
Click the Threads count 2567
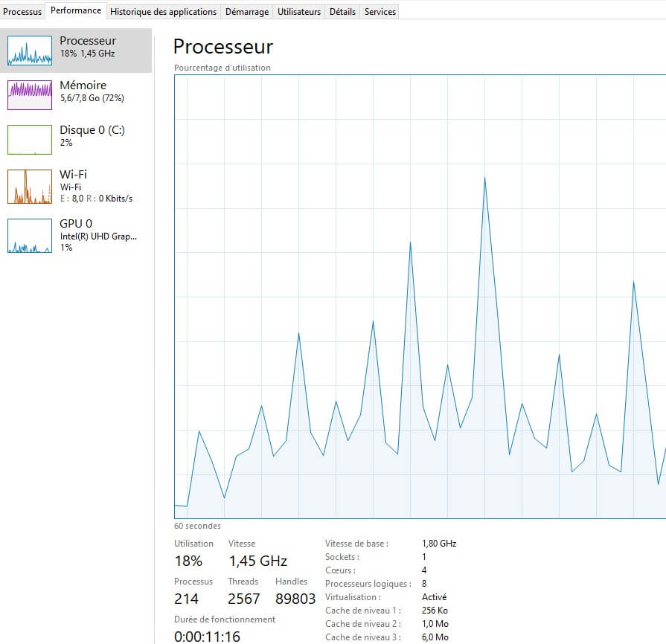click(244, 599)
